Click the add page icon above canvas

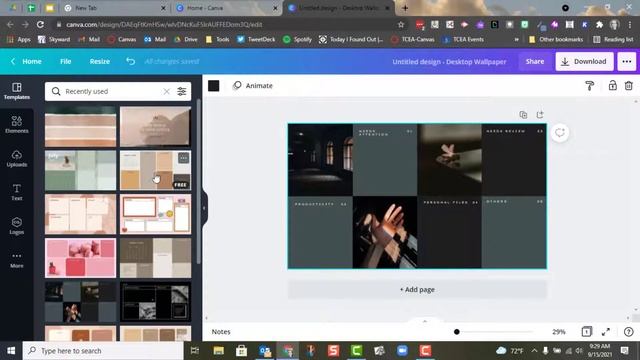click(x=540, y=115)
